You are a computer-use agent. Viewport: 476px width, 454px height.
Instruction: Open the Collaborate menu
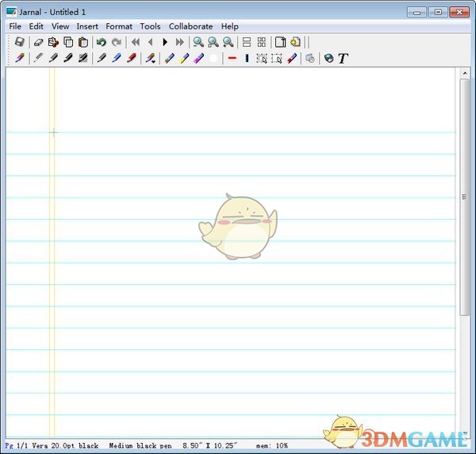pos(190,26)
